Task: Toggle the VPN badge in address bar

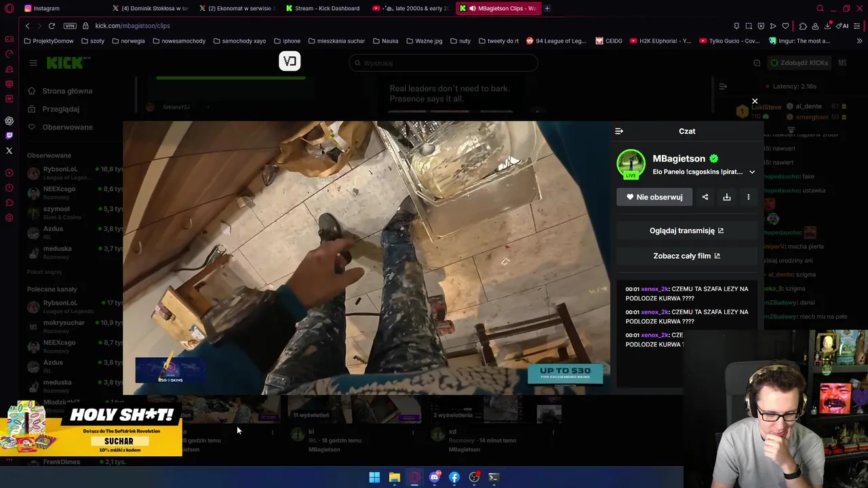Action: click(x=70, y=26)
